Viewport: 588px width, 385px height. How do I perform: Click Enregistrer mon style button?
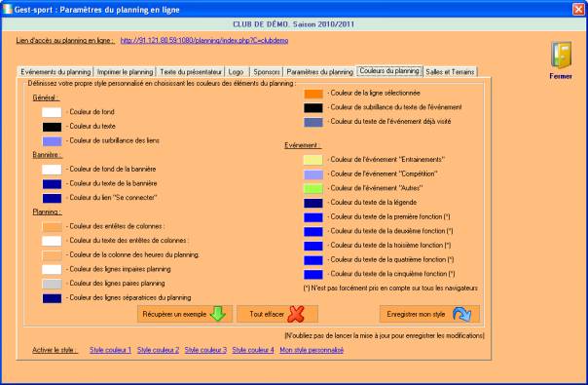click(x=429, y=314)
